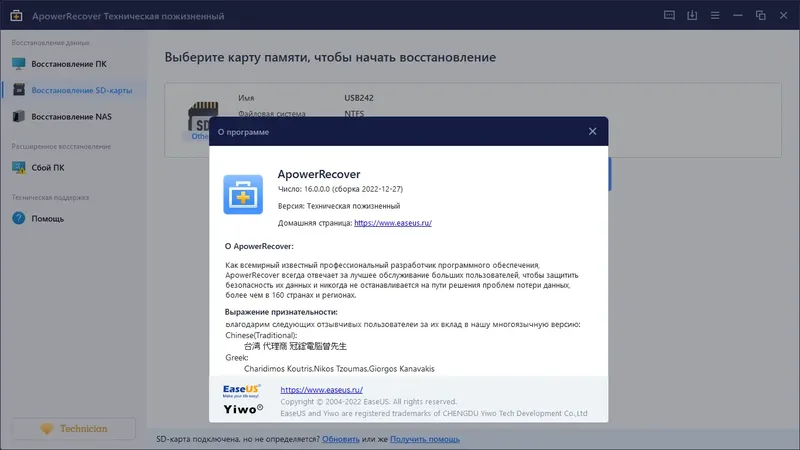Click the Получить помощь link

(x=424, y=439)
